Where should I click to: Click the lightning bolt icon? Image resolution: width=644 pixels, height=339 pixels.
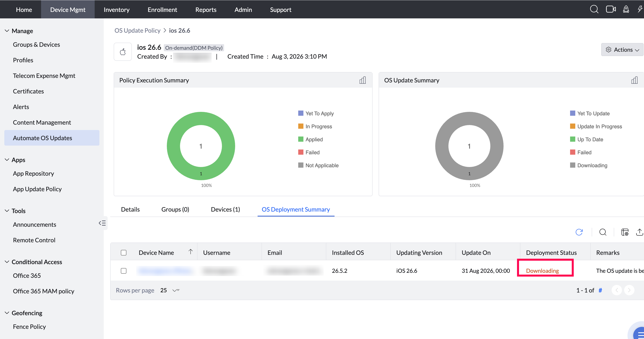coord(640,10)
